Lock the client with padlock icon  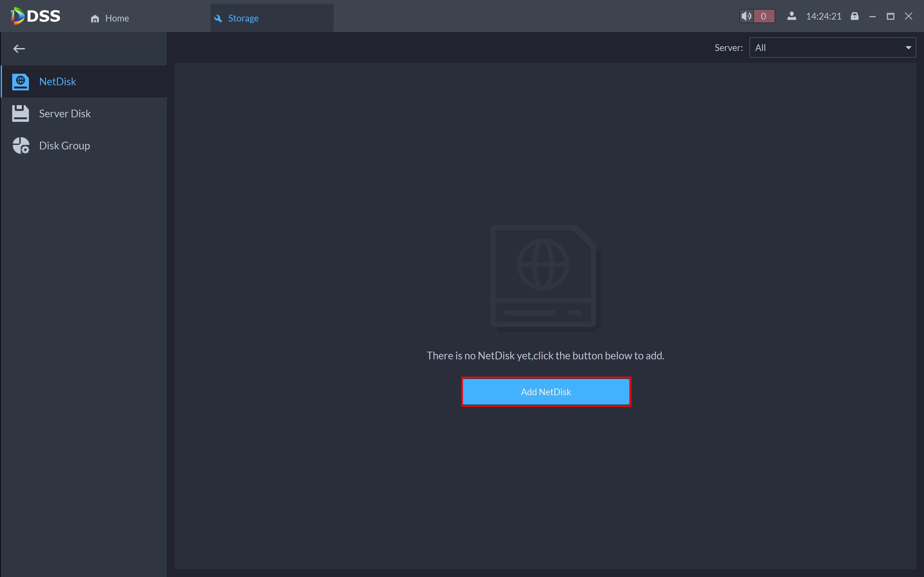click(854, 16)
